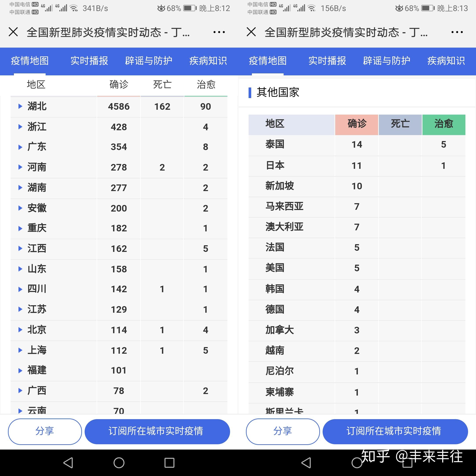Viewport: 476px width, 476px height.
Task: Close the right phone's web page with X
Action: [x=251, y=32]
